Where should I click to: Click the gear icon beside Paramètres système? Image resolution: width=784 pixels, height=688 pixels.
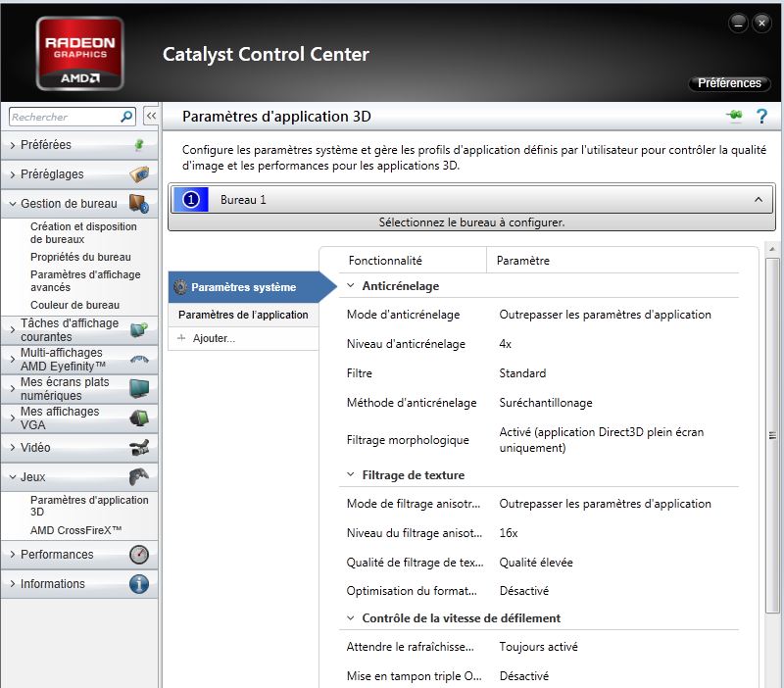pos(180,287)
